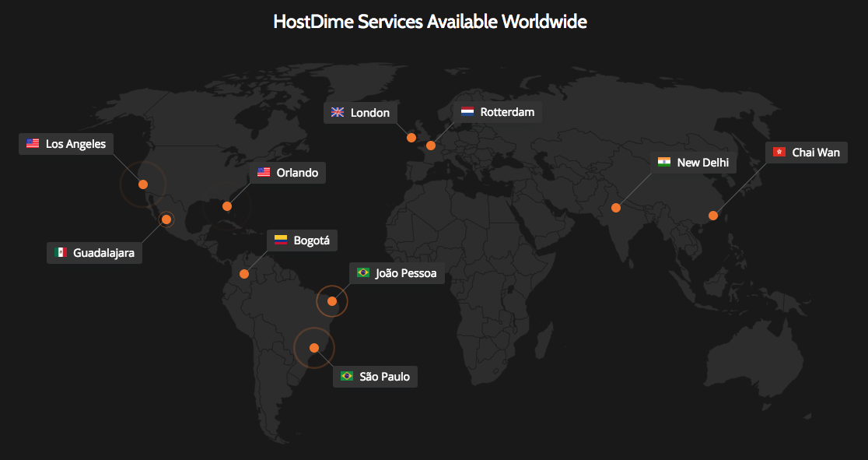Open the Chai Wan location label
This screenshot has width=868, height=460.
click(806, 153)
